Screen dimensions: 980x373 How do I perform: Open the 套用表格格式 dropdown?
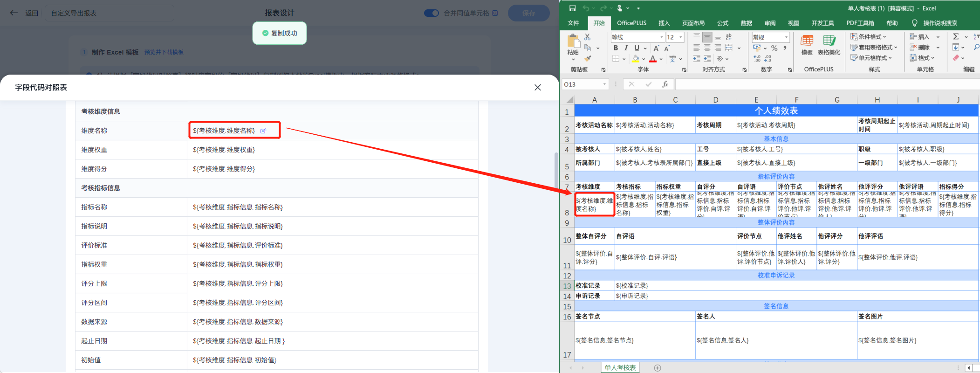tap(874, 47)
